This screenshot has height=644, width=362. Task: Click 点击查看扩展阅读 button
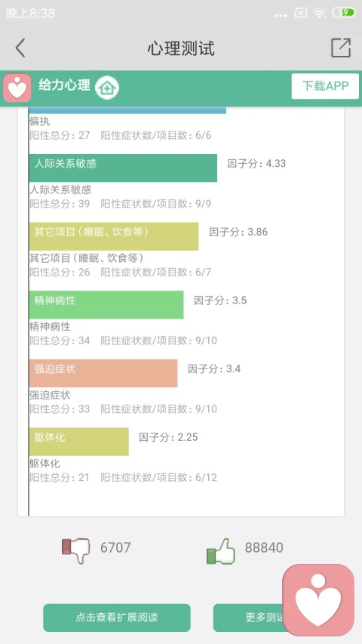tap(117, 618)
